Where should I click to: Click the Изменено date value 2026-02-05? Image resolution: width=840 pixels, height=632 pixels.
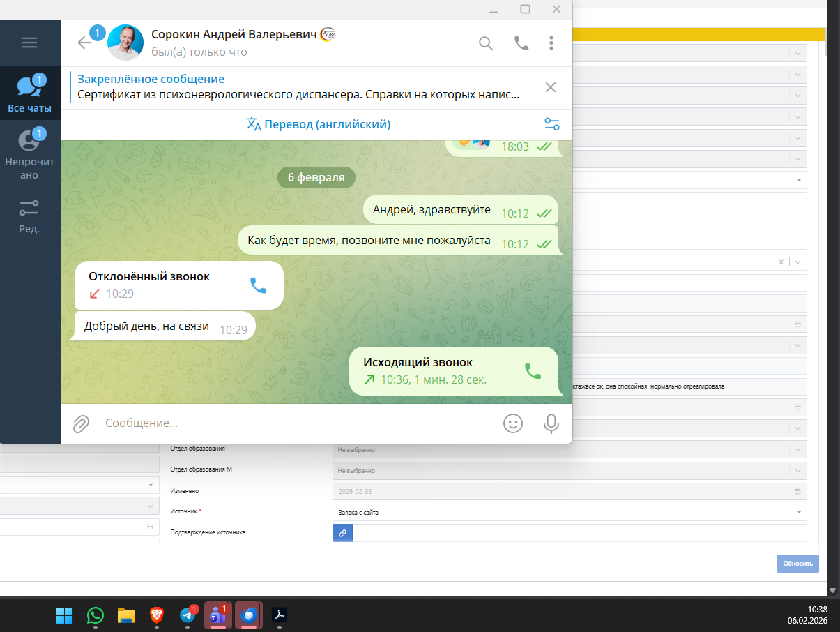[x=355, y=492]
